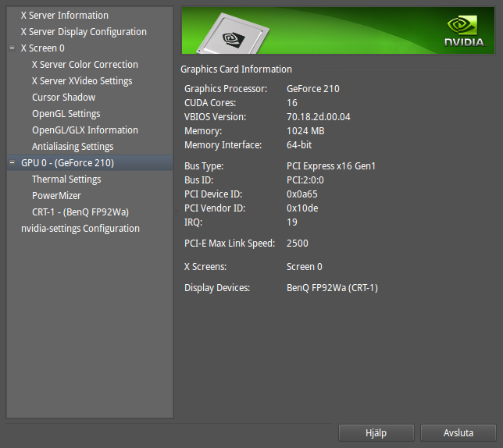Click the PCI-E Max Link Speed label
The width and height of the screenshot is (503, 448).
(230, 244)
